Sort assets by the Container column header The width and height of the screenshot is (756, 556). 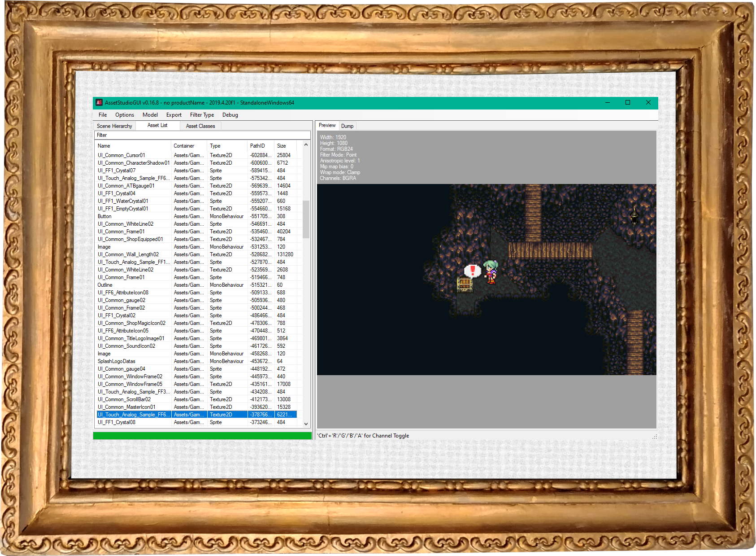(x=189, y=146)
